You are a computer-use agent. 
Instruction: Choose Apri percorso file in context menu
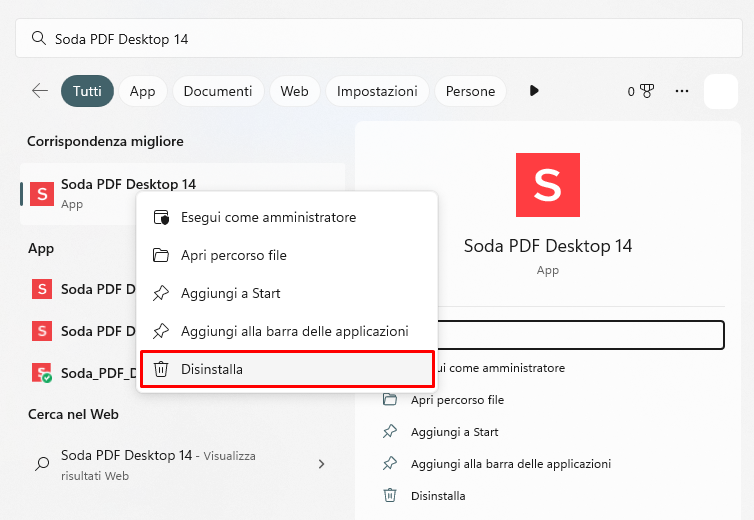coord(287,255)
